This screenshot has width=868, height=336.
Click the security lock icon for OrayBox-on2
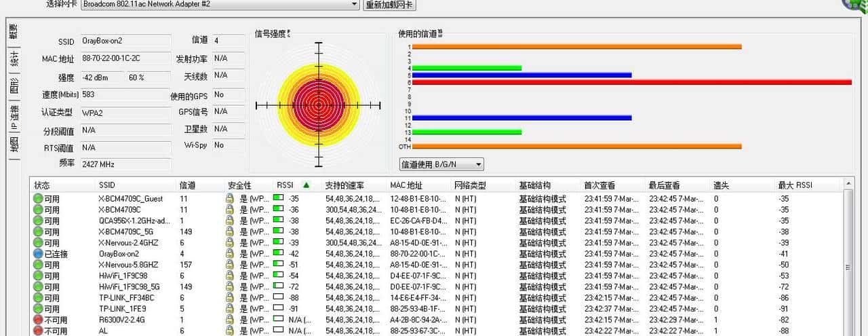pyautogui.click(x=230, y=254)
